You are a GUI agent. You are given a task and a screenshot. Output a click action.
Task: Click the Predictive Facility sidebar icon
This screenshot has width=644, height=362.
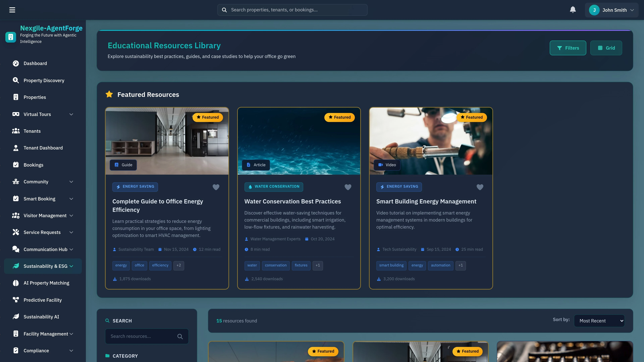(16, 300)
